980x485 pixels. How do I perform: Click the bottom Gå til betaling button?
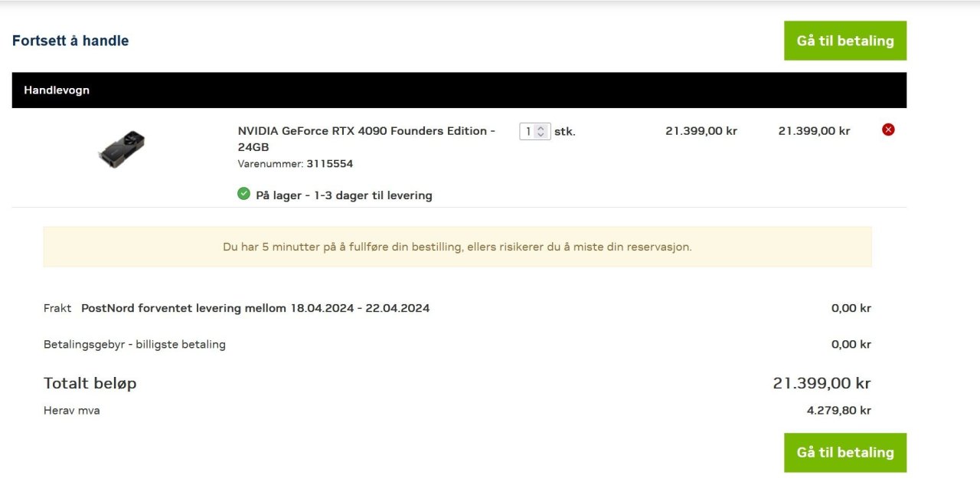click(x=844, y=453)
